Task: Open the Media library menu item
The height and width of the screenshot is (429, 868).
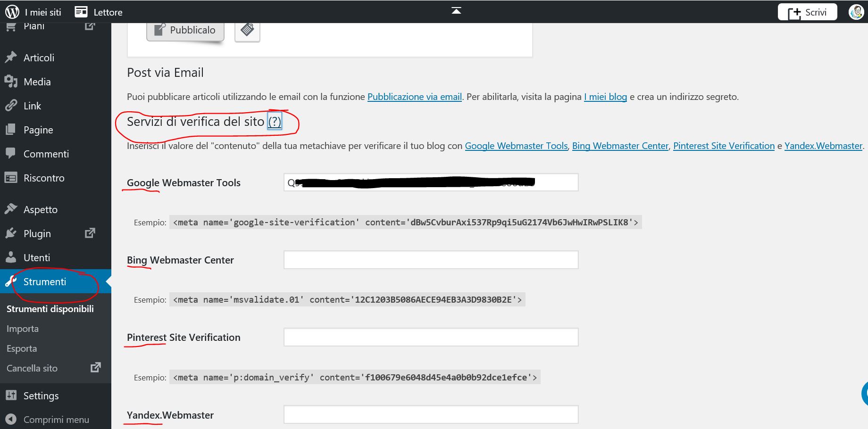Action: 37,82
